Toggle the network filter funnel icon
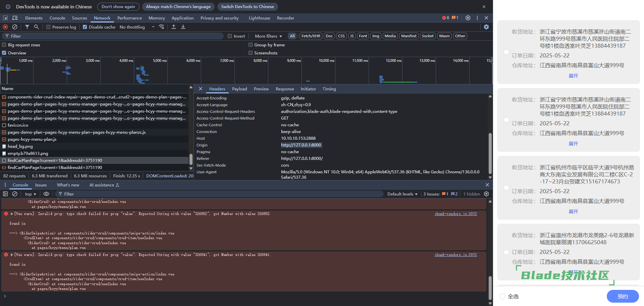This screenshot has width=644, height=306. click(x=27, y=27)
